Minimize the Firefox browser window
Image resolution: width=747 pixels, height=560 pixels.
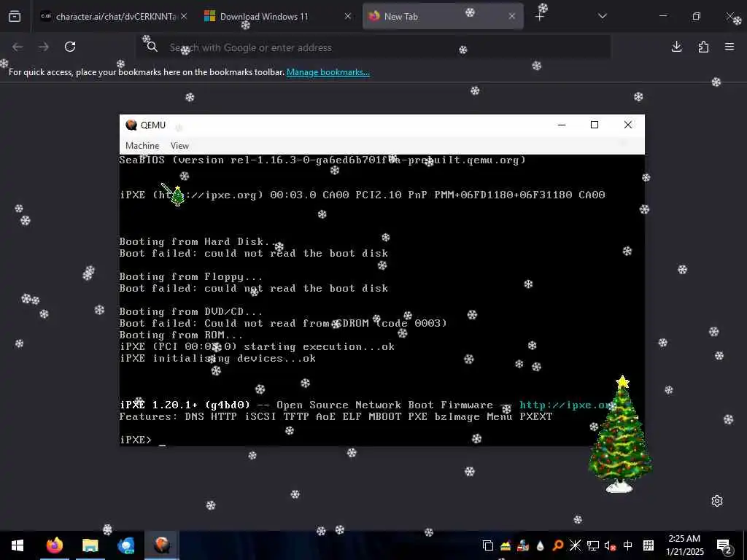pyautogui.click(x=663, y=16)
